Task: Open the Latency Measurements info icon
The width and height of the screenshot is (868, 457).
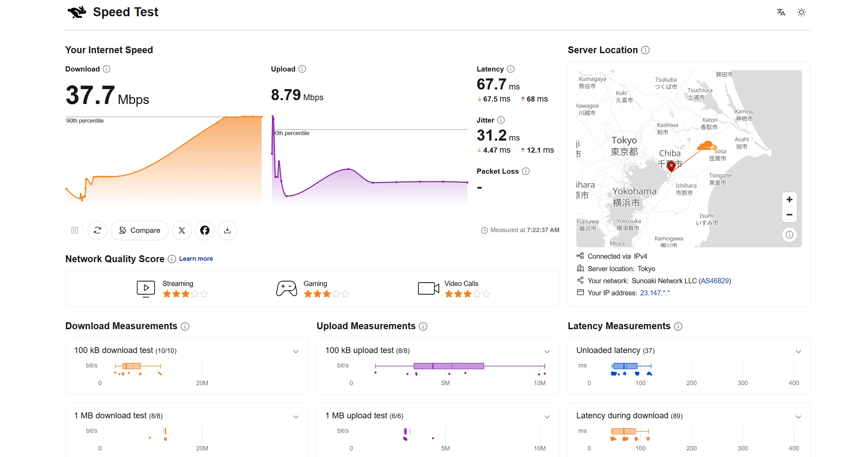Action: (x=678, y=326)
